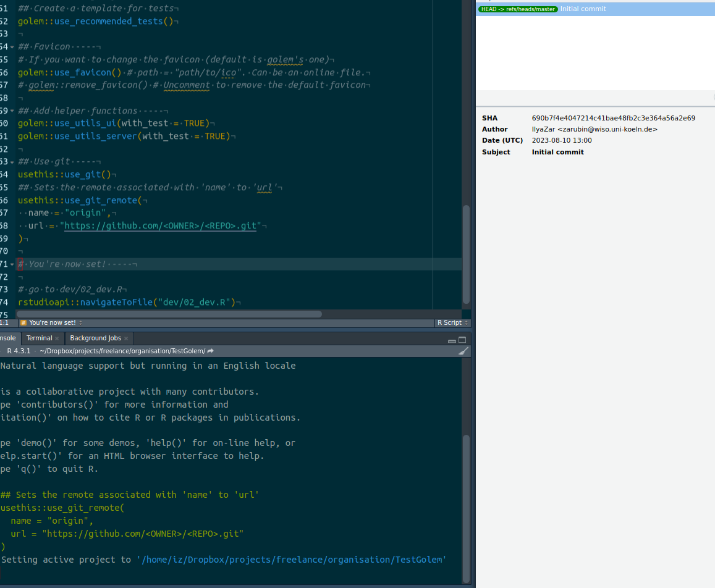Switch to the Console tab

pyautogui.click(x=6, y=338)
